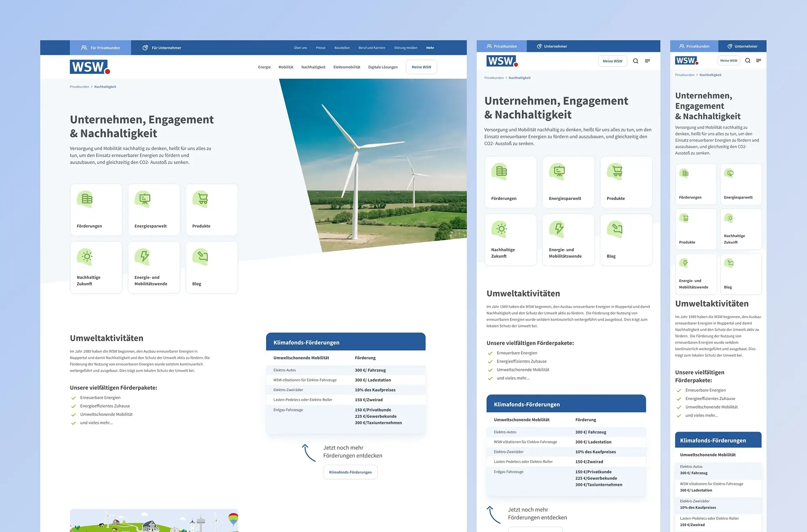Viewport: 807px width, 532px height.
Task: Click Störung melden link in top bar
Action: point(406,48)
